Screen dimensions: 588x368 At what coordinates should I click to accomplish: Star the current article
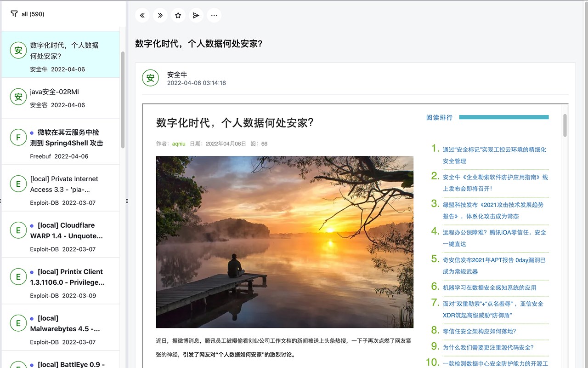pos(178,15)
